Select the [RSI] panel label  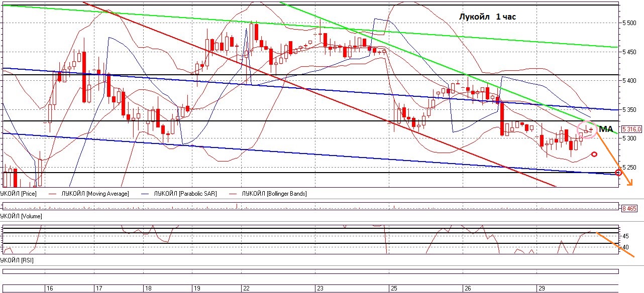pyautogui.click(x=17, y=261)
